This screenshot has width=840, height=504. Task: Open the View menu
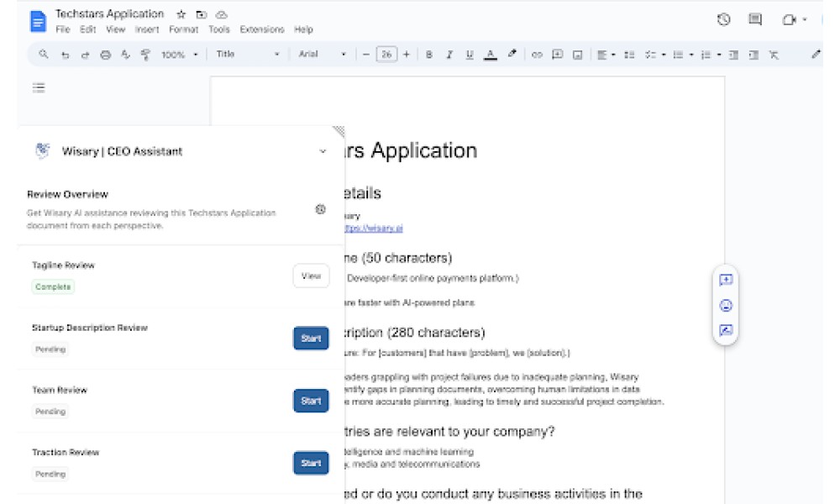[x=115, y=29]
